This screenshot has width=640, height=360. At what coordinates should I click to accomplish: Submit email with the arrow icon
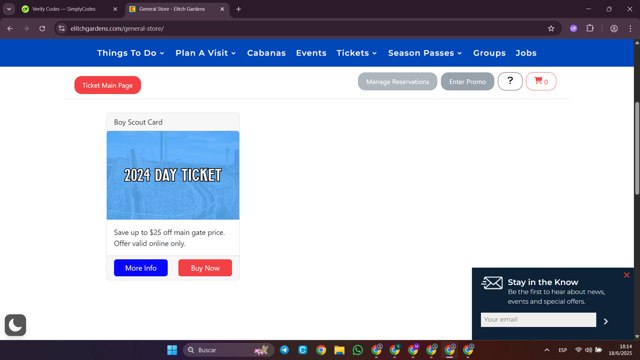[x=606, y=321]
